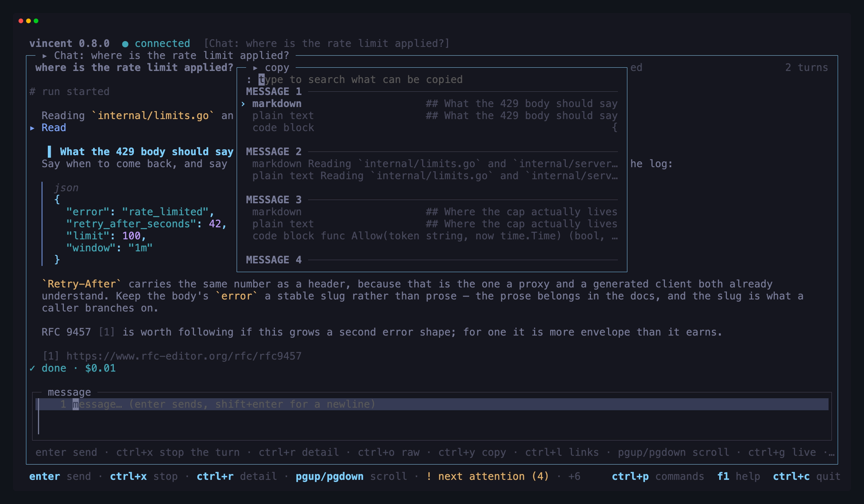The width and height of the screenshot is (864, 504).
Task: Click ctrl+x stop in bottom footer
Action: (x=144, y=477)
